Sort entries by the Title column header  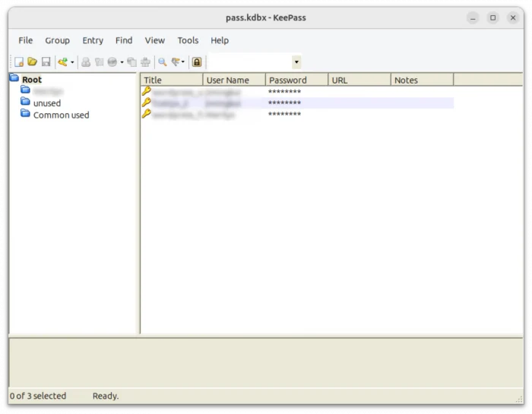tap(172, 80)
